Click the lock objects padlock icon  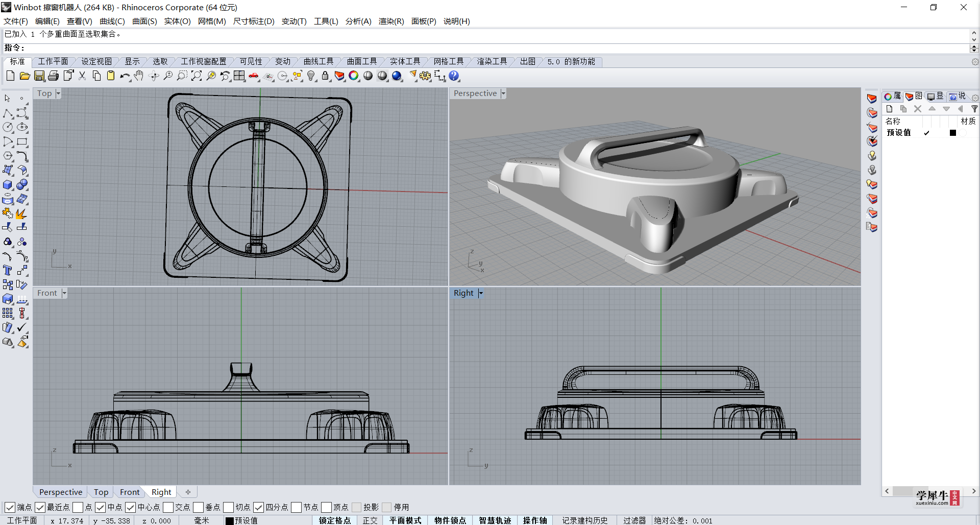pyautogui.click(x=325, y=76)
